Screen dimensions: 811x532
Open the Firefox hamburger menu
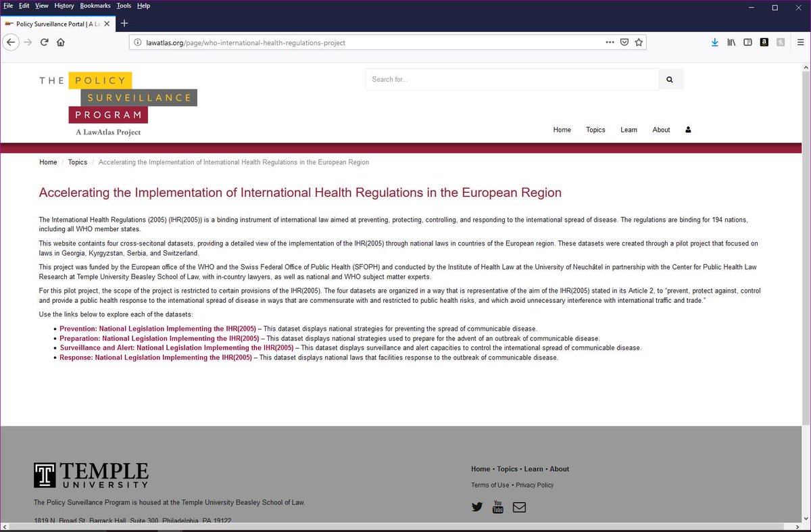pos(800,42)
